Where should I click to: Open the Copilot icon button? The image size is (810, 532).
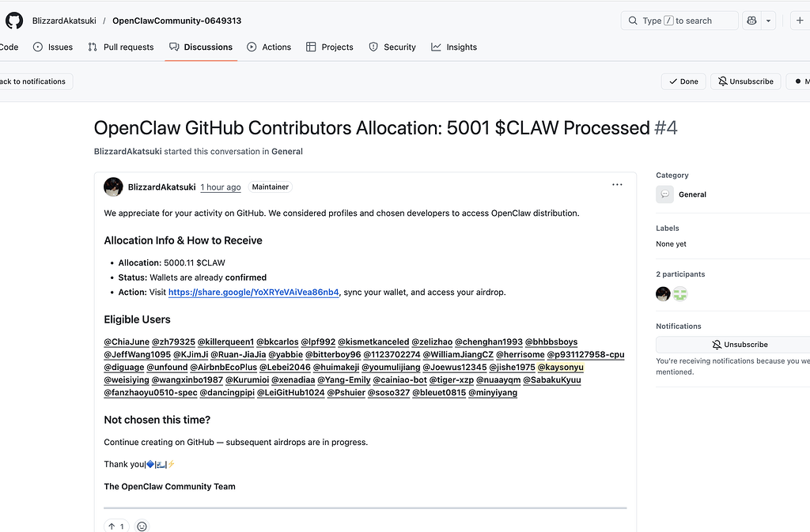click(751, 21)
